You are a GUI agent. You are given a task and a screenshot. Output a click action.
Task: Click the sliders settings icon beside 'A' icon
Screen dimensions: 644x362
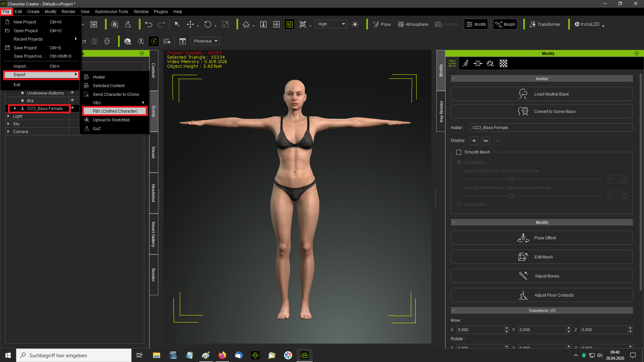coord(167,41)
